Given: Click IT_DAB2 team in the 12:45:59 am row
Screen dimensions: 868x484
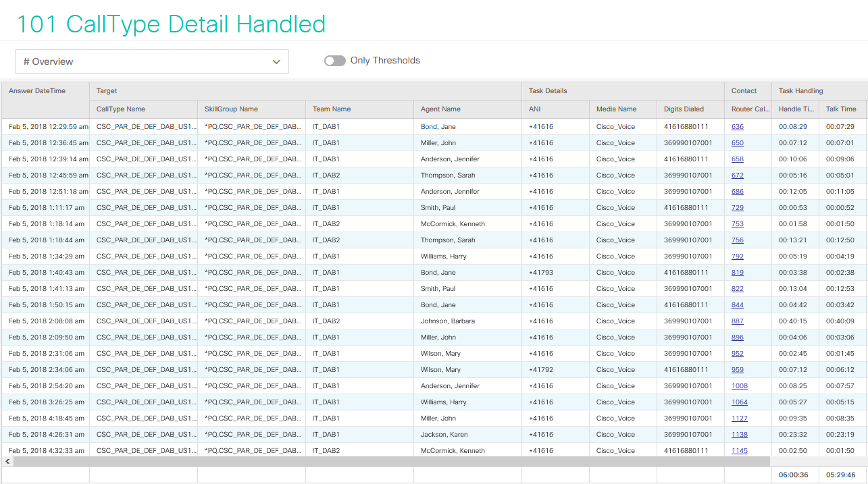Looking at the screenshot, I should point(326,176).
